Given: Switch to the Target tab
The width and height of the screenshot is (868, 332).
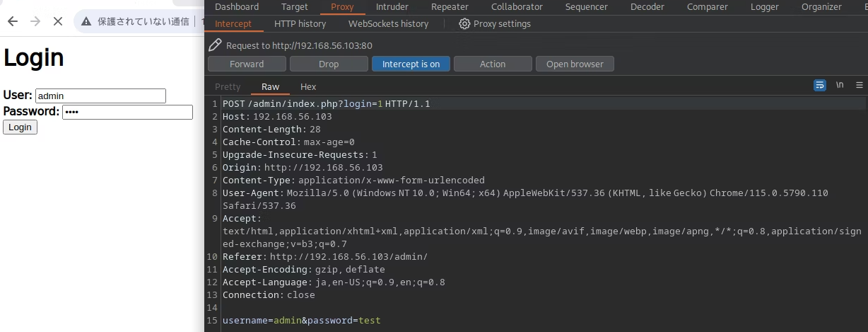Looking at the screenshot, I should 295,7.
